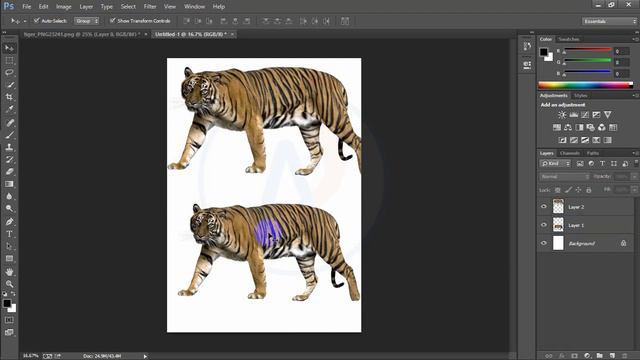The image size is (640, 360).
Task: Open status bar info arrow menu
Action: click(x=145, y=356)
